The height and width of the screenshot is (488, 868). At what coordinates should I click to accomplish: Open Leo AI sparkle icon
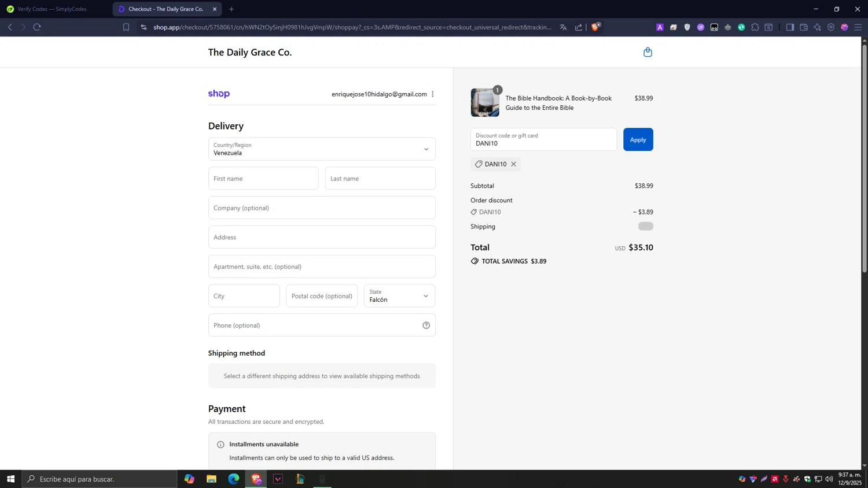[x=817, y=27]
